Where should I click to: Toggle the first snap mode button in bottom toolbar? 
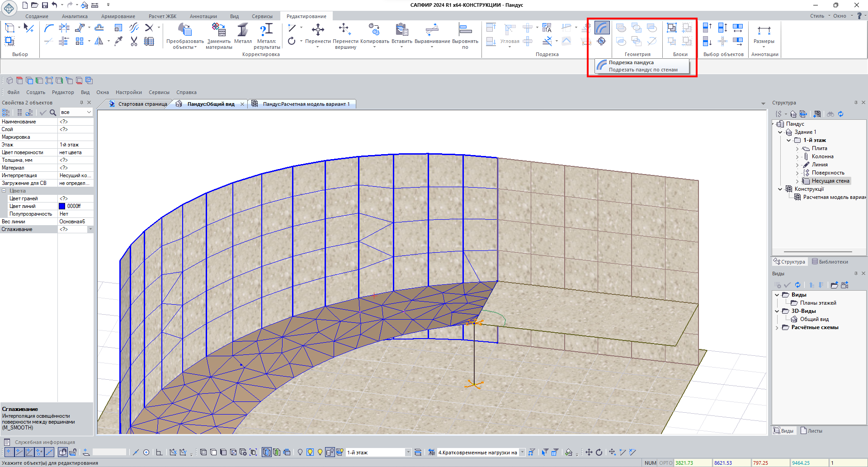tap(9, 452)
